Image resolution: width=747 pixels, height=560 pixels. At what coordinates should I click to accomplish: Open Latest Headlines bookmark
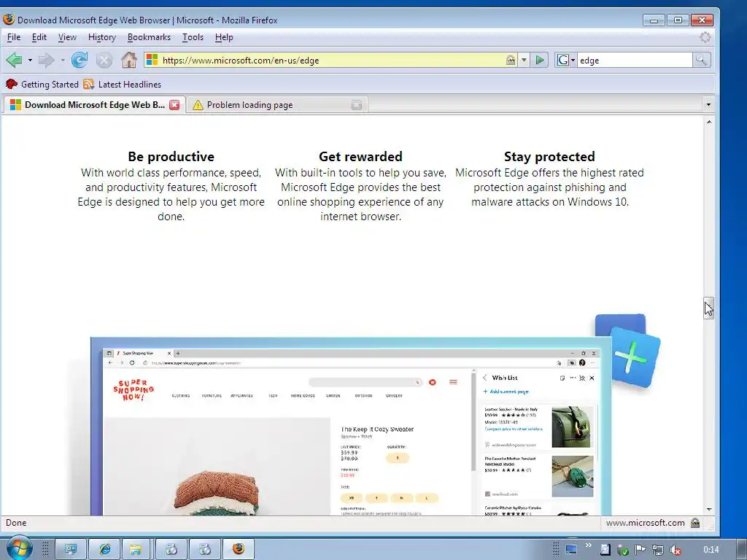pos(122,85)
